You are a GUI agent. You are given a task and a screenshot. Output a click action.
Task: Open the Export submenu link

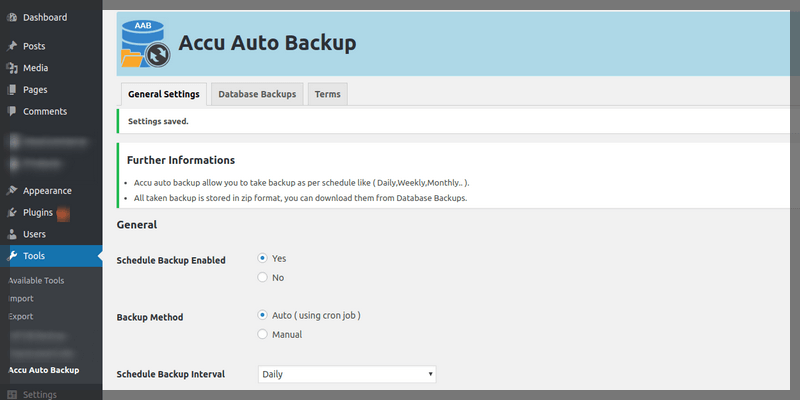(x=21, y=316)
